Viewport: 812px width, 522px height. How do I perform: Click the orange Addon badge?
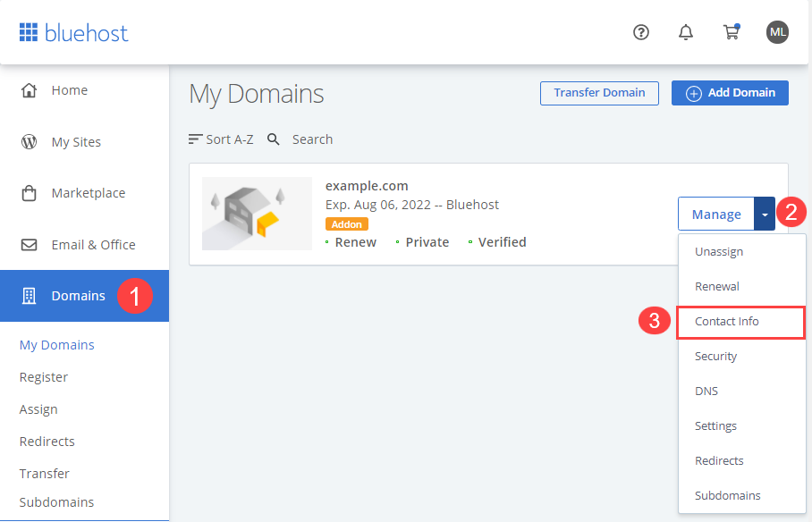(x=346, y=224)
